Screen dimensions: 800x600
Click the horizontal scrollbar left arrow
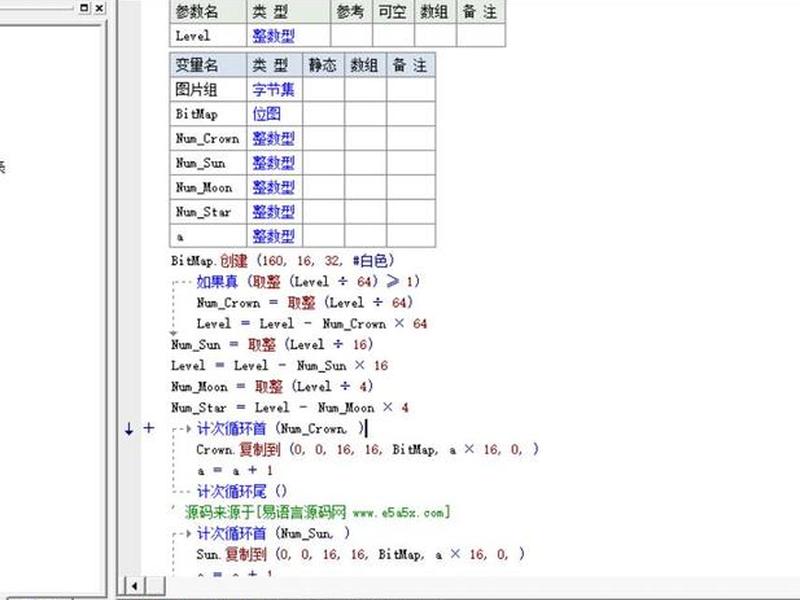pos(135,586)
